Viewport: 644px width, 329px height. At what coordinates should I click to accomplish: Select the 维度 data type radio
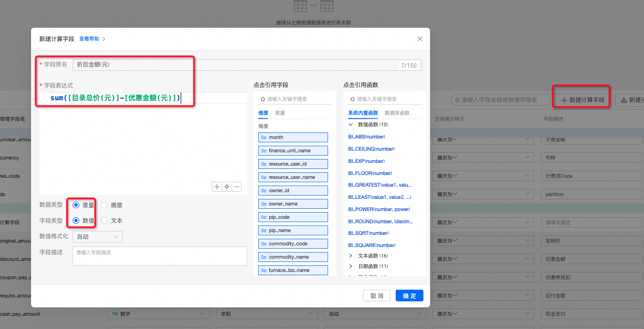[104, 205]
